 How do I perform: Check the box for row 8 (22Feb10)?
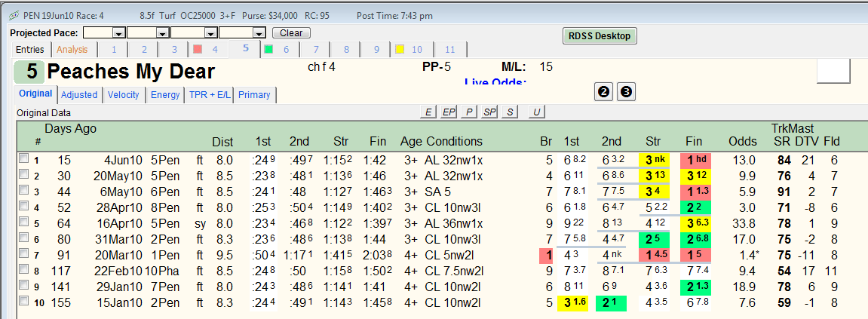(x=24, y=268)
